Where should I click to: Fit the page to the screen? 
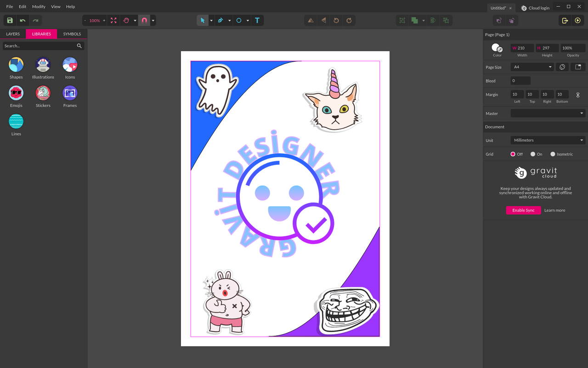click(x=113, y=21)
